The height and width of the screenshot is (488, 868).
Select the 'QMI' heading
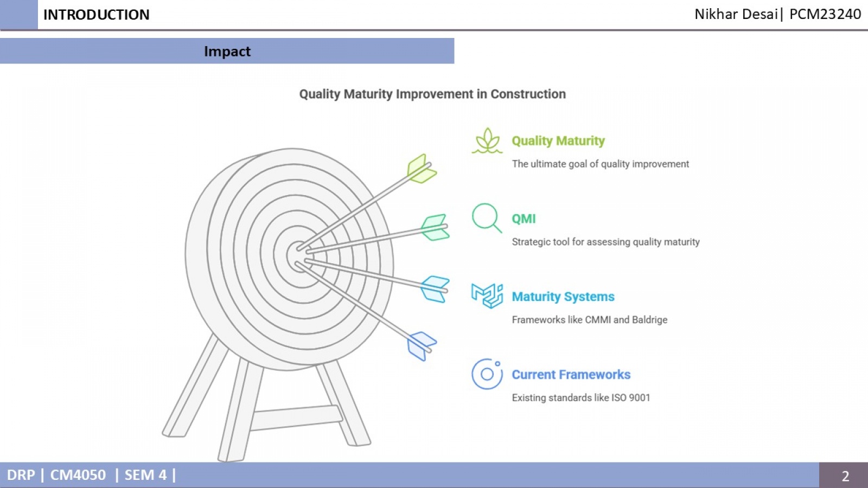click(x=524, y=219)
